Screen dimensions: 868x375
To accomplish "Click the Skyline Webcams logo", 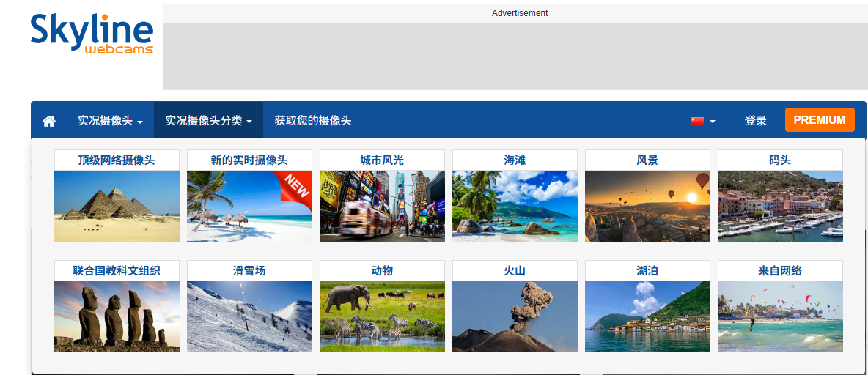I will pyautogui.click(x=92, y=34).
